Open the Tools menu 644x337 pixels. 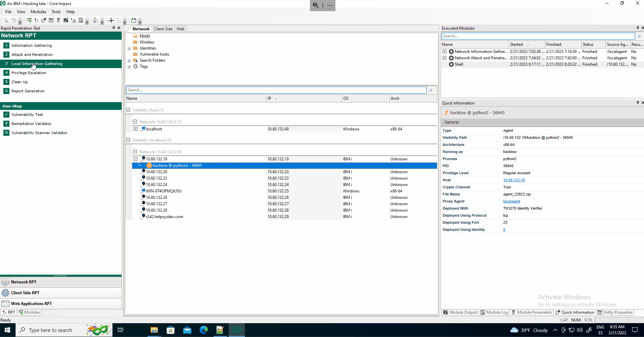coord(56,12)
